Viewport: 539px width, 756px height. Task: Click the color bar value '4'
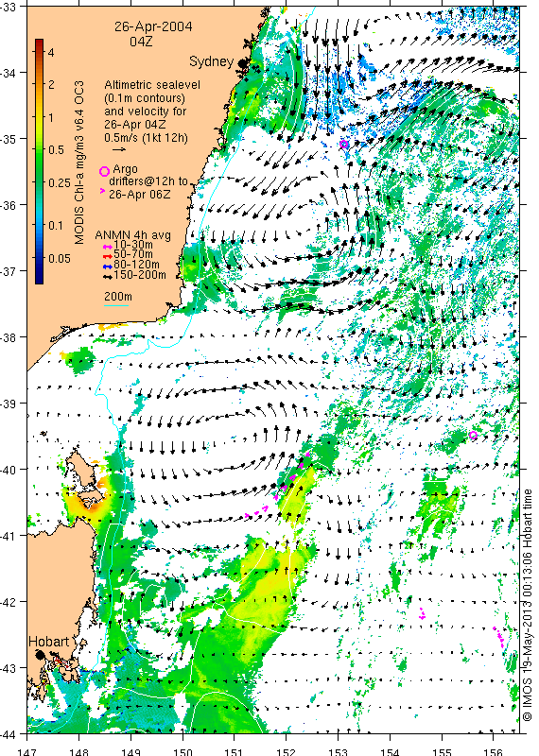(51, 52)
